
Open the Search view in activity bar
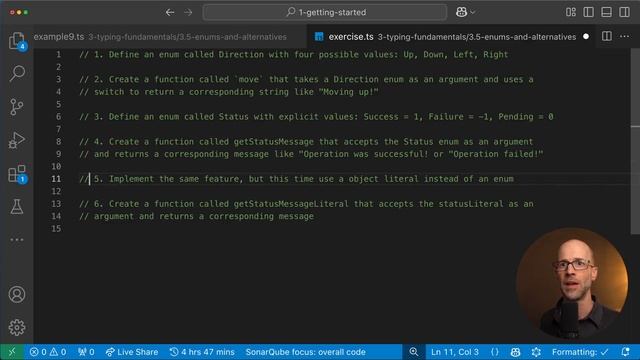point(17,73)
